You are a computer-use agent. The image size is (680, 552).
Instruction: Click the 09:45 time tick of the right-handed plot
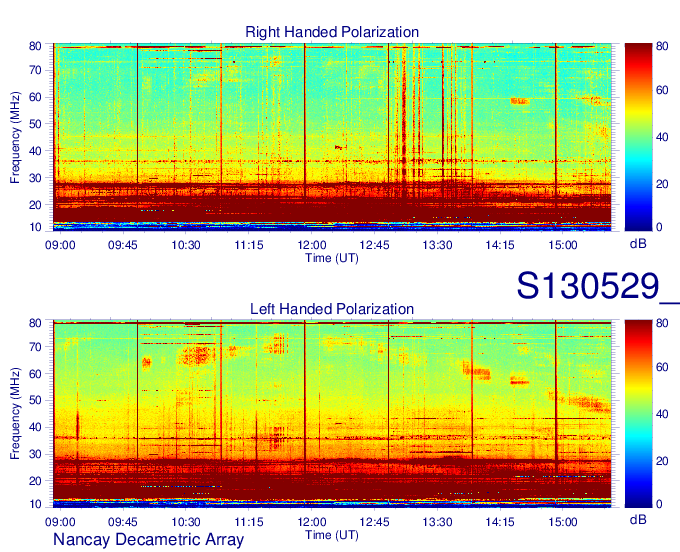pyautogui.click(x=123, y=245)
